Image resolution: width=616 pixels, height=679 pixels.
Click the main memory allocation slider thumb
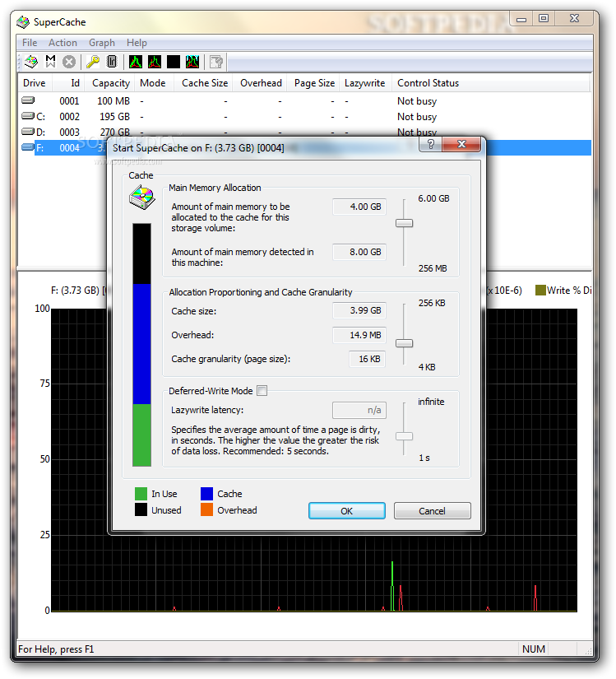coord(405,223)
